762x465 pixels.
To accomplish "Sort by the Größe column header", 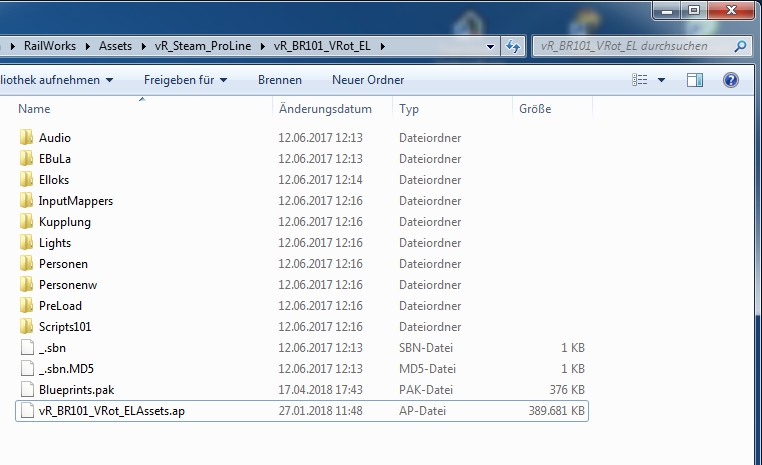I will tap(535, 109).
